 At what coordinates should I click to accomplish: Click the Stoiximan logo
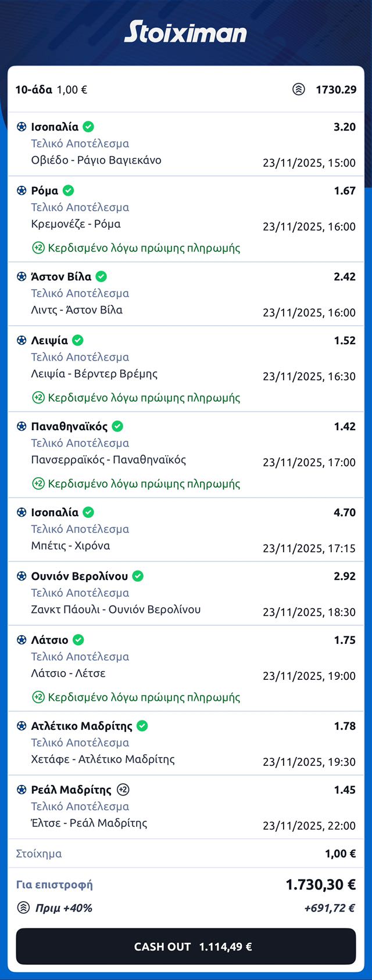click(185, 33)
